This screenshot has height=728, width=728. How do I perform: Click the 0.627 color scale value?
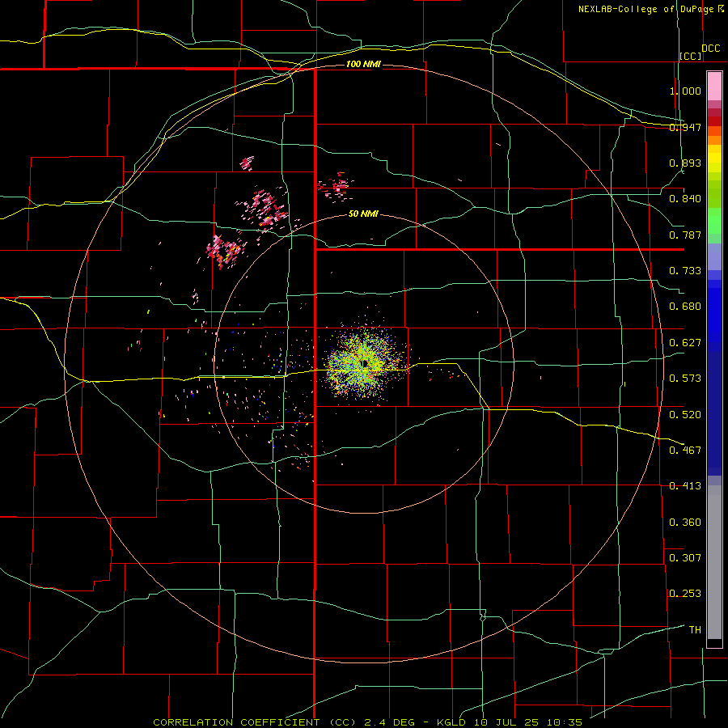point(685,342)
